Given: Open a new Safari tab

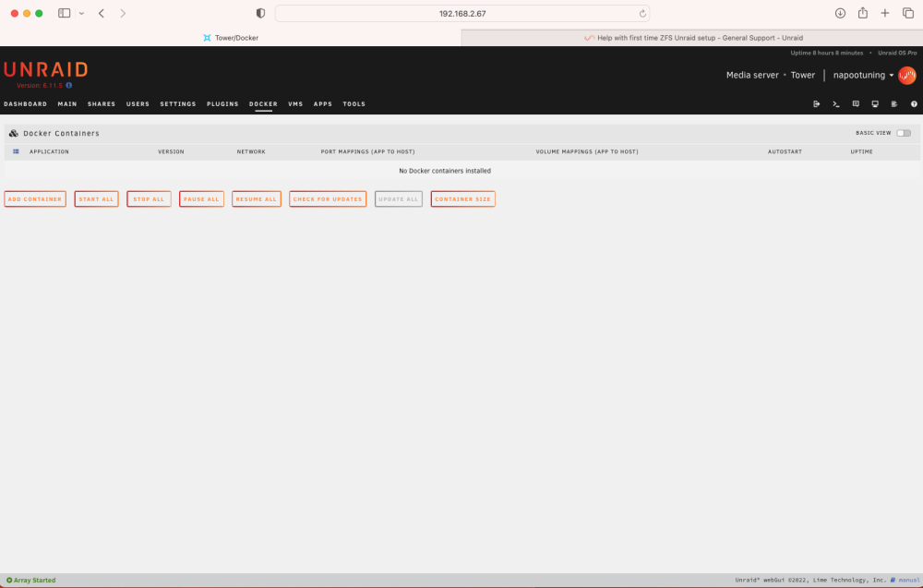Looking at the screenshot, I should click(885, 13).
